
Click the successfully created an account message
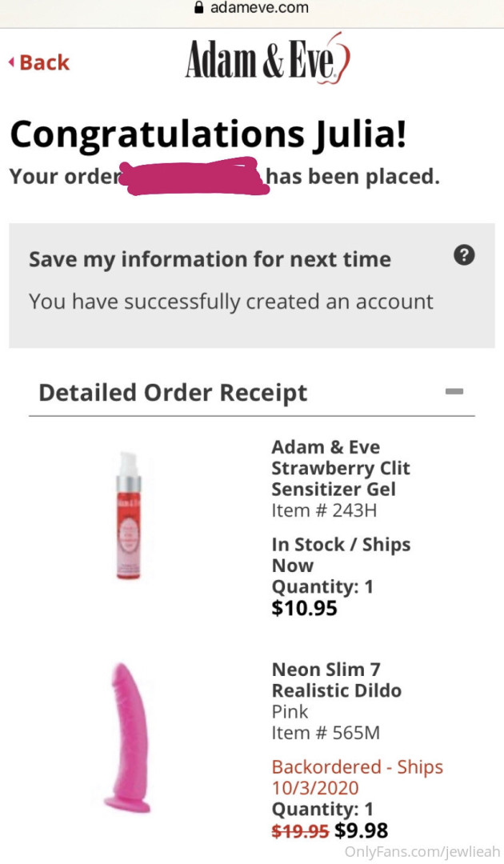(230, 302)
